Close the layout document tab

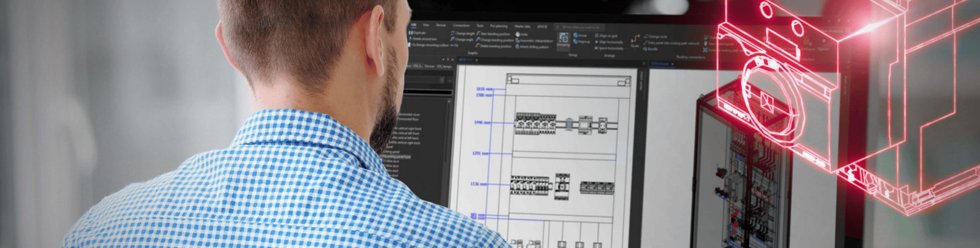tap(477, 60)
